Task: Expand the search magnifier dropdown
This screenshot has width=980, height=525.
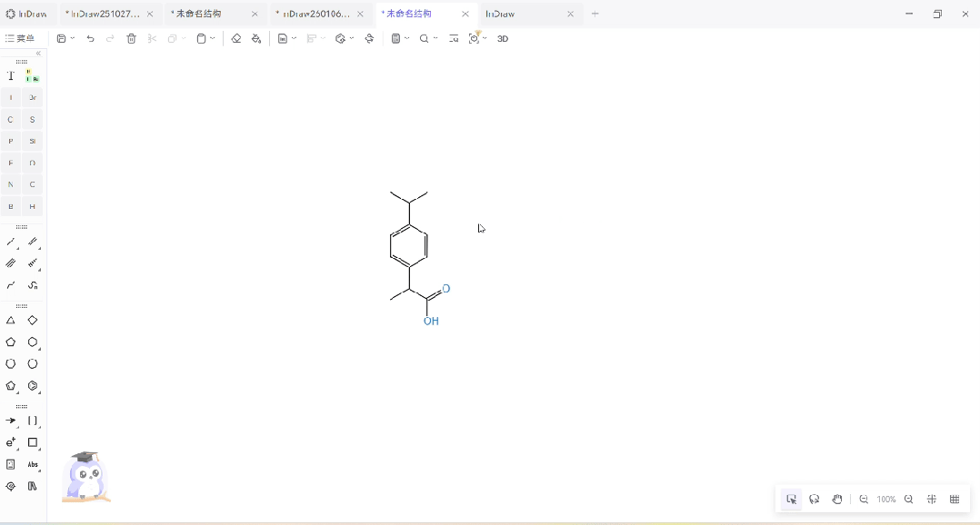Action: tap(435, 39)
